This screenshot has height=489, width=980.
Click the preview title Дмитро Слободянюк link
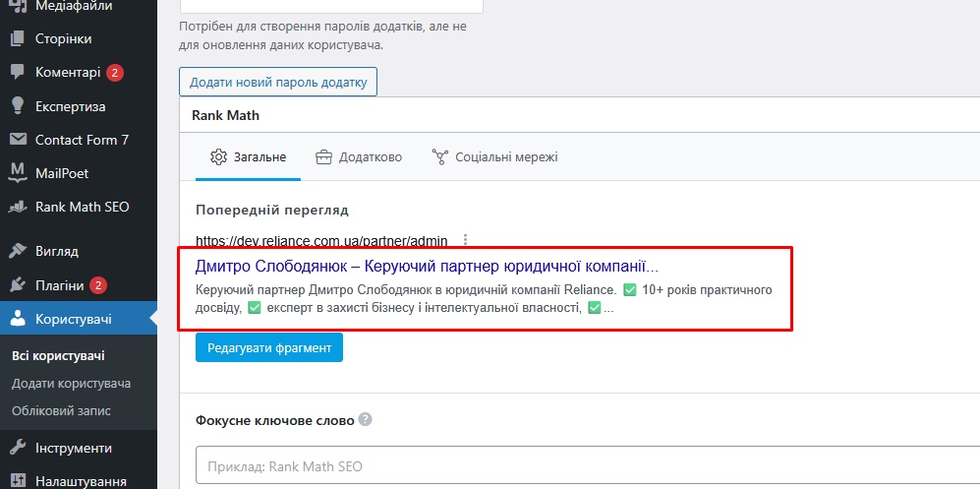(427, 267)
